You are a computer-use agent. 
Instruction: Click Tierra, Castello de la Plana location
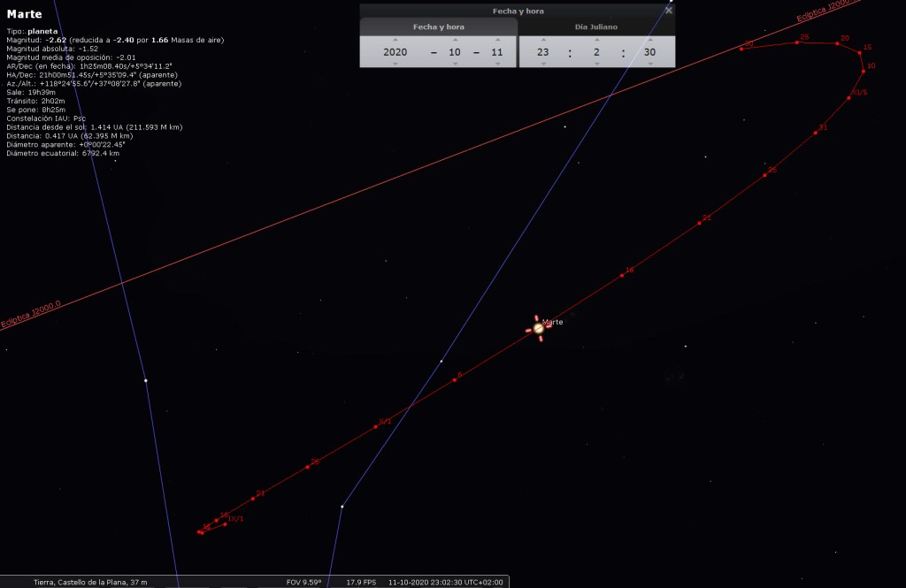click(90, 582)
